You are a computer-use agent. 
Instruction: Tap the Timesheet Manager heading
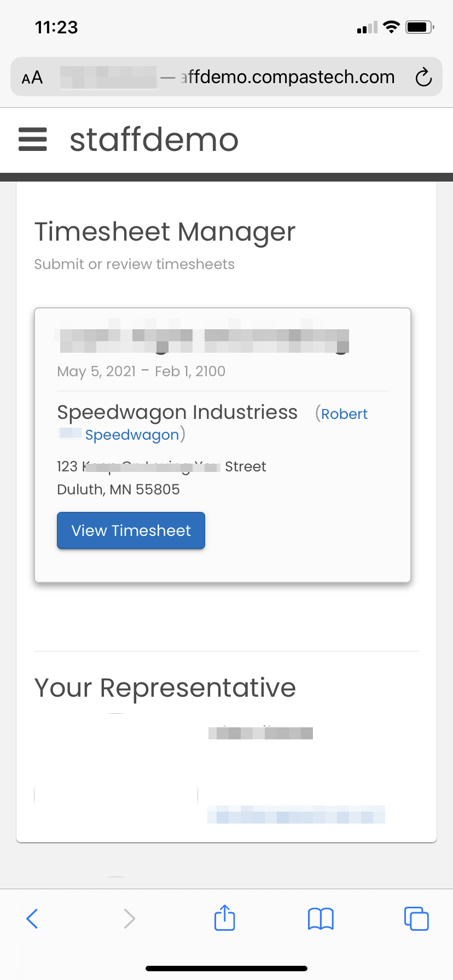point(165,231)
